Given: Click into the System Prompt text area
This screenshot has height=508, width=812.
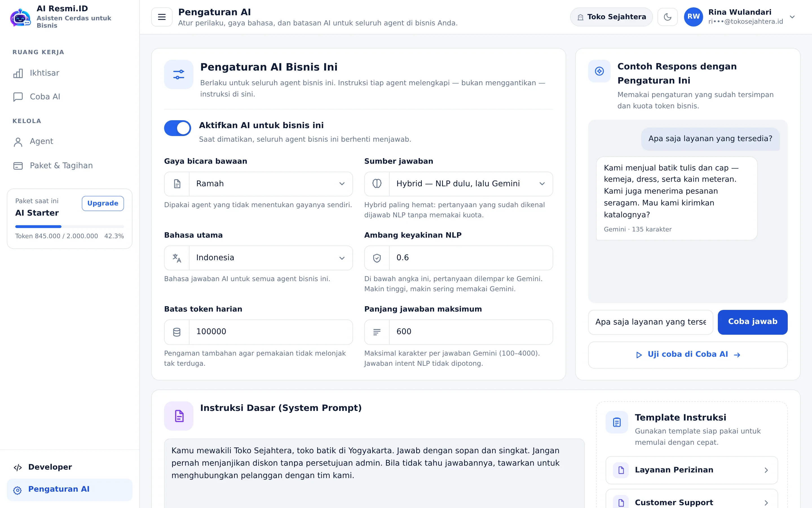Looking at the screenshot, I should [x=374, y=474].
